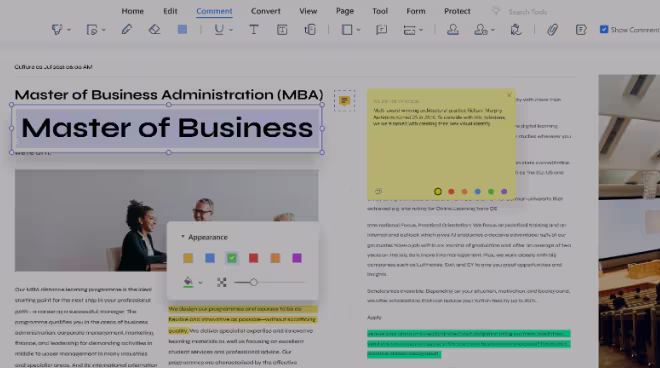Click the sticky note marker on page

pos(344,101)
